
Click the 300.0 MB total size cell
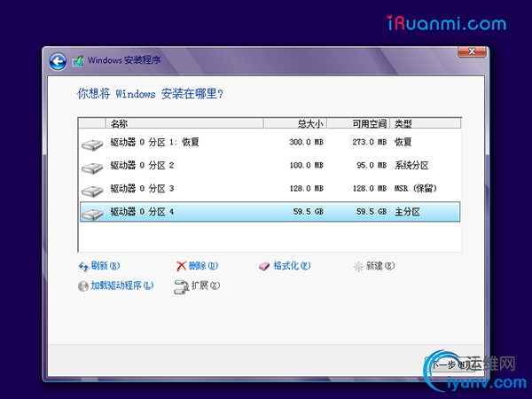click(307, 142)
